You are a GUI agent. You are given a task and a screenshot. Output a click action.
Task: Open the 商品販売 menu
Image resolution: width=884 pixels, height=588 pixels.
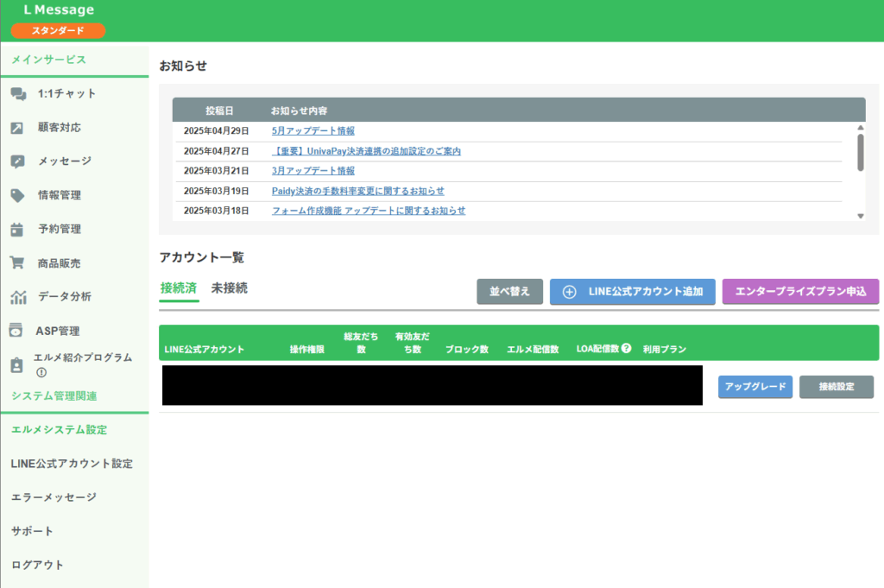(60, 263)
